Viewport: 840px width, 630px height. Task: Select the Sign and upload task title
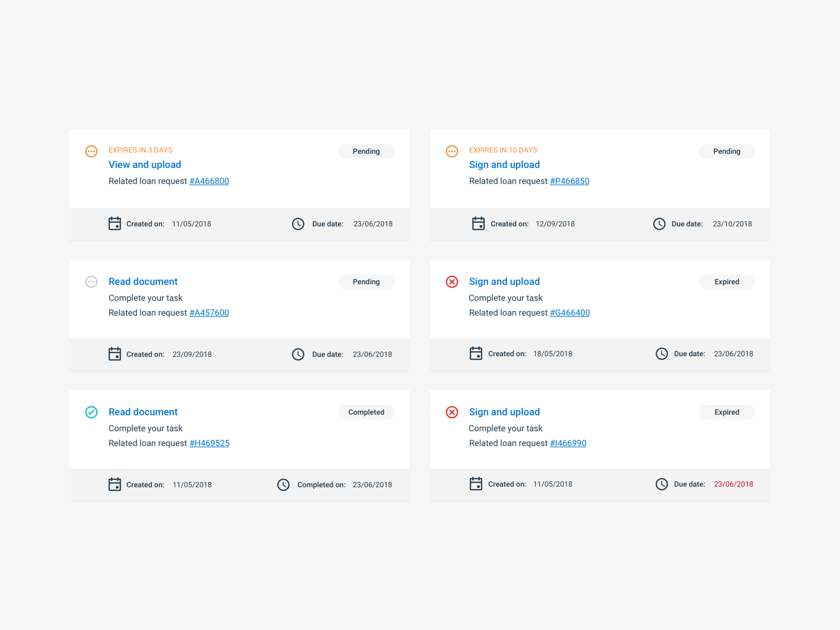click(x=504, y=164)
